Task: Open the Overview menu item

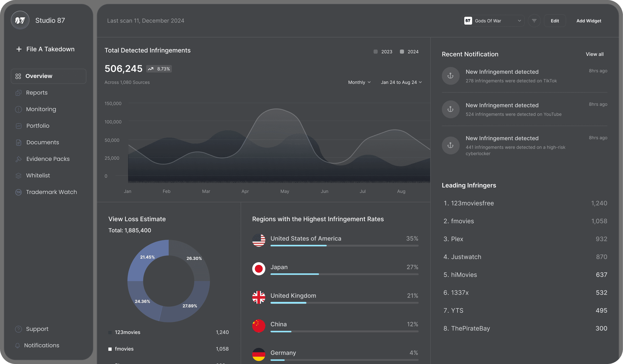Action: 49,76
